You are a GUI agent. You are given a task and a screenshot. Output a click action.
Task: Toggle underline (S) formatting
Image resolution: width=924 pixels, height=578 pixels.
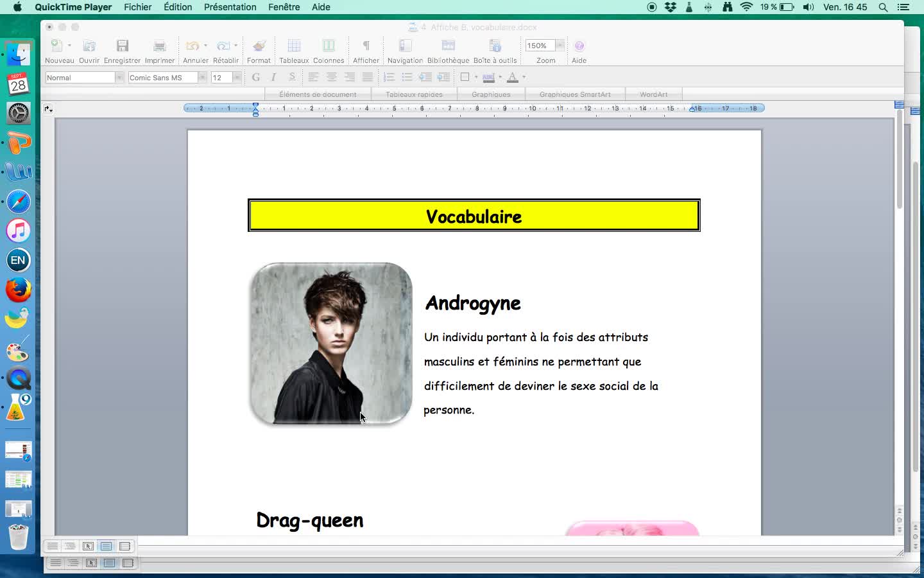pos(292,78)
